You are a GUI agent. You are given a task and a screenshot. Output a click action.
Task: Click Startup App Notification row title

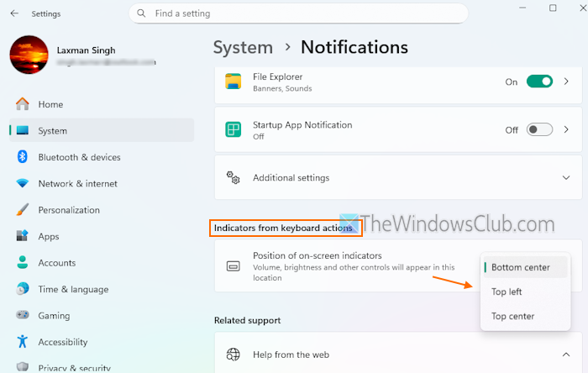(x=302, y=125)
